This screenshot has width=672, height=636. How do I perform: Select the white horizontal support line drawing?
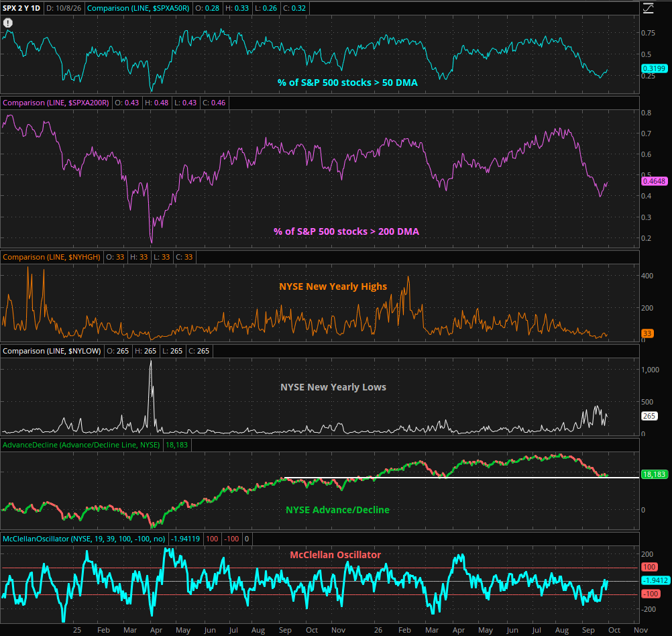(462, 477)
